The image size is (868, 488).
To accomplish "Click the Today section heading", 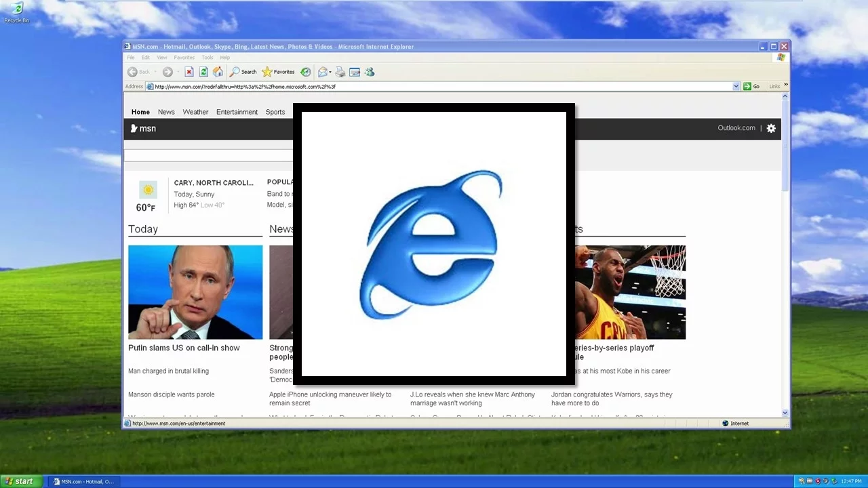I will [143, 229].
